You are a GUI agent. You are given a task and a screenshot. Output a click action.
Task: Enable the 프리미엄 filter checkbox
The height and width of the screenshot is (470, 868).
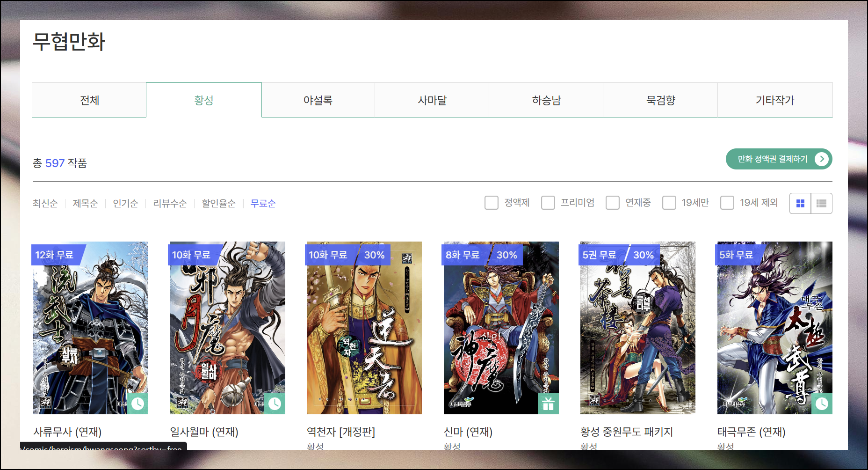coord(548,203)
